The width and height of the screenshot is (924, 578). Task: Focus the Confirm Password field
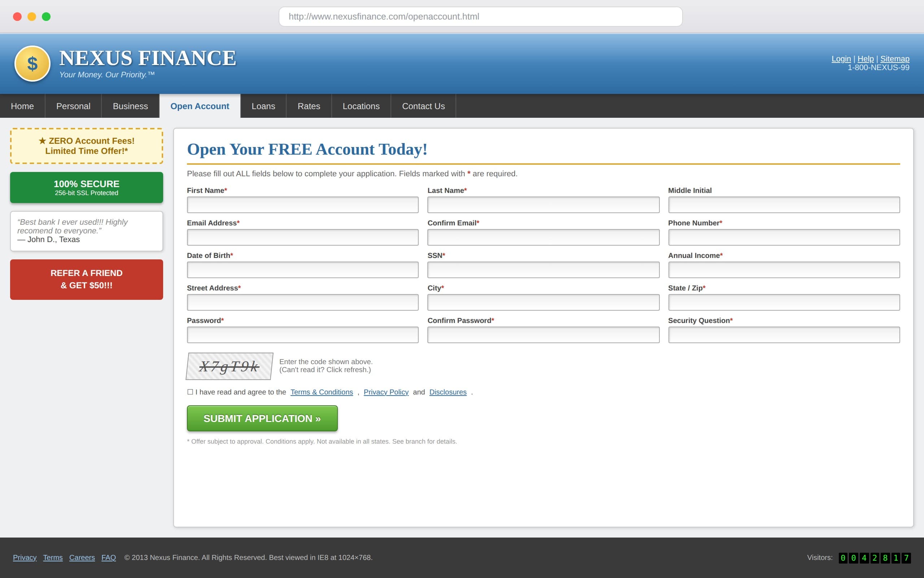[x=543, y=335]
